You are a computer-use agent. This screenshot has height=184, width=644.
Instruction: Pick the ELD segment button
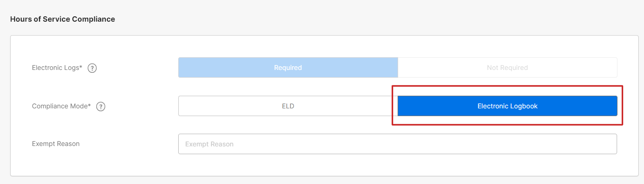tap(288, 106)
